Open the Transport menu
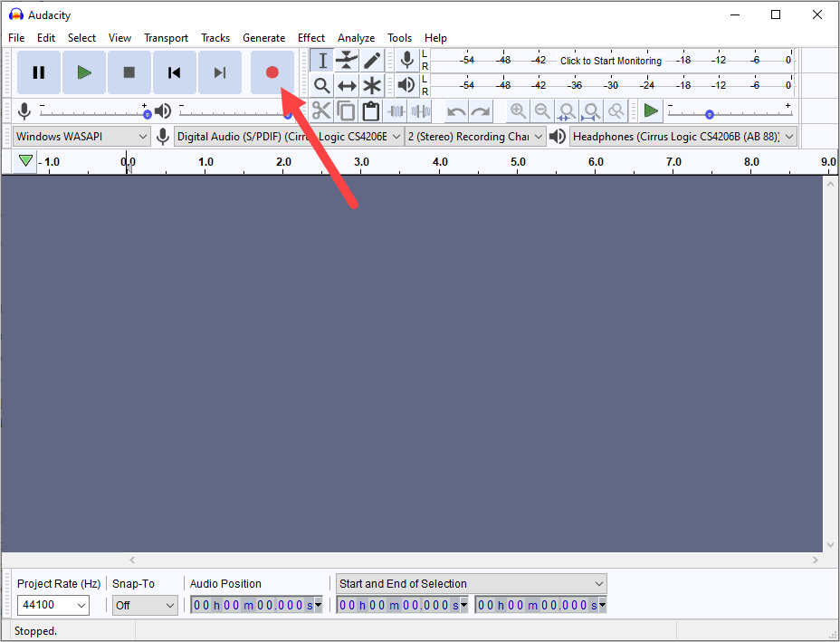This screenshot has width=840, height=642. (x=166, y=38)
